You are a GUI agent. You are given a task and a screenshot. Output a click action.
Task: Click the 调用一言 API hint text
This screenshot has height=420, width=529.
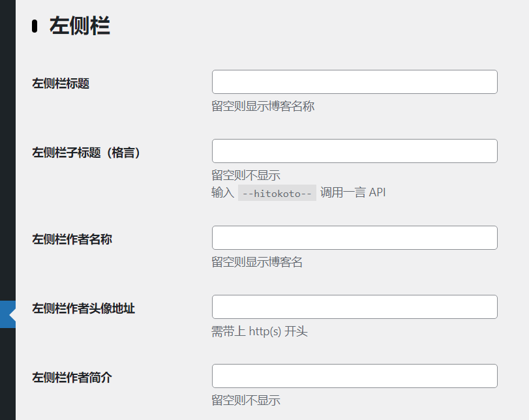tap(353, 192)
